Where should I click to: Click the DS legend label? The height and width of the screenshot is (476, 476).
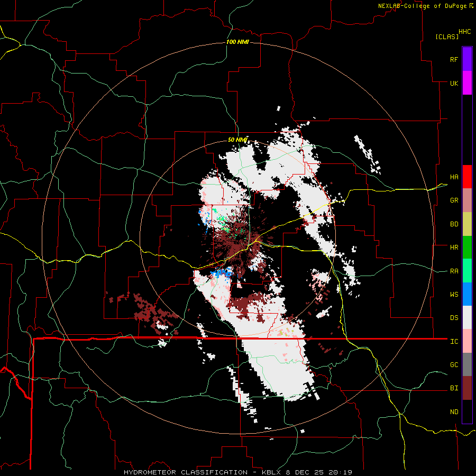454,318
